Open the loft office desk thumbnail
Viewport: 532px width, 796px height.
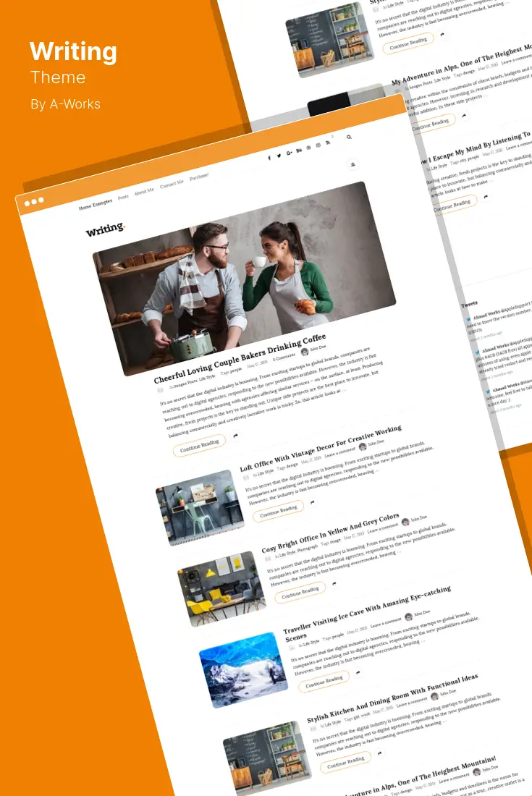(x=200, y=507)
